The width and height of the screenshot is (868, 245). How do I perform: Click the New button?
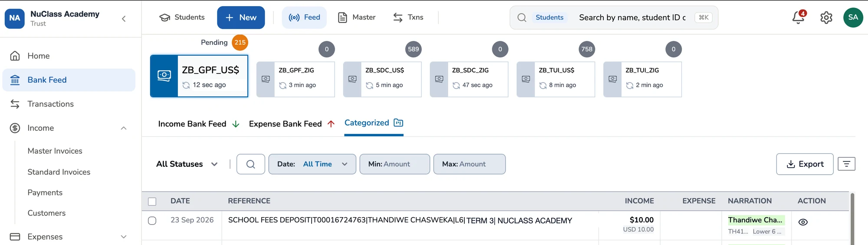coord(241,17)
